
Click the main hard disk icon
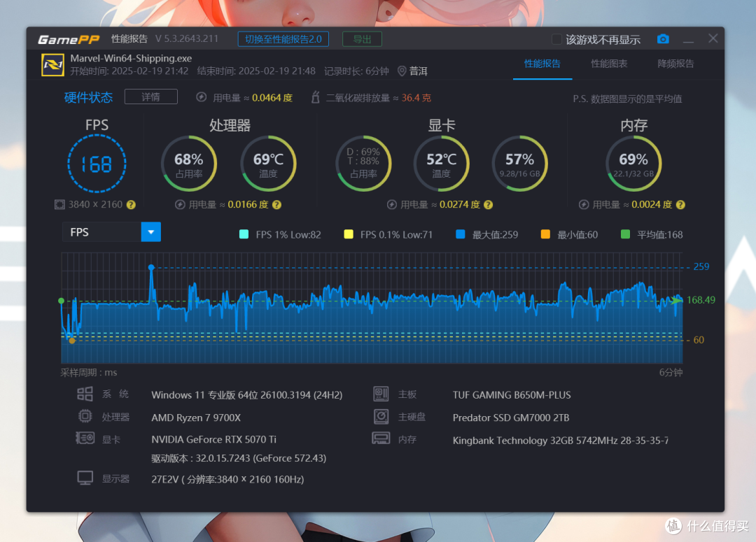[x=381, y=416]
